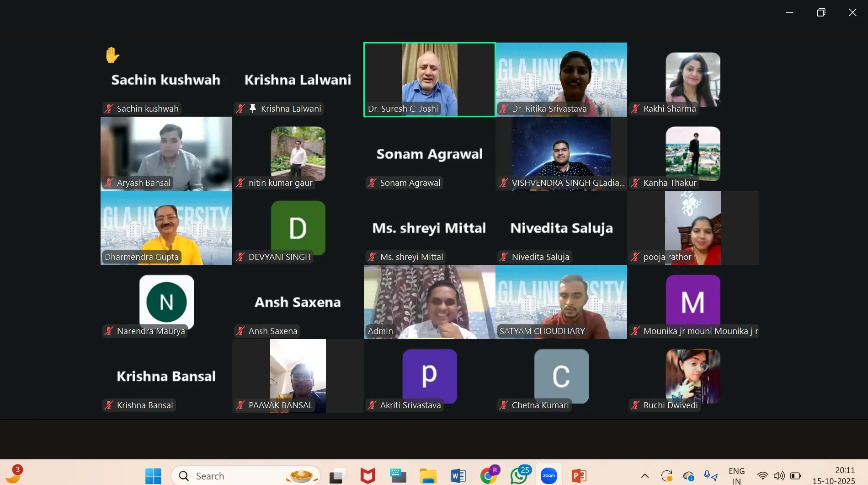The image size is (868, 485).
Task: Expand the hidden system tray icons chevron
Action: (644, 476)
